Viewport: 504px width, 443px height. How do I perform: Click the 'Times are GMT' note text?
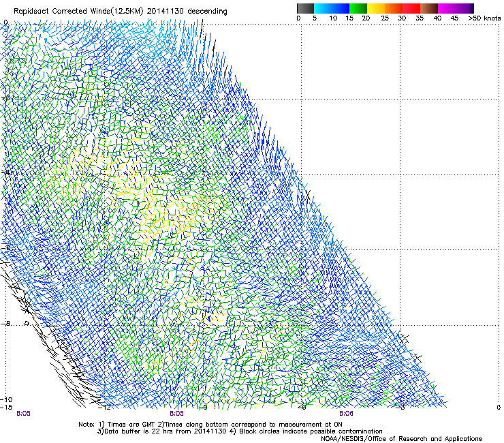[x=131, y=425]
